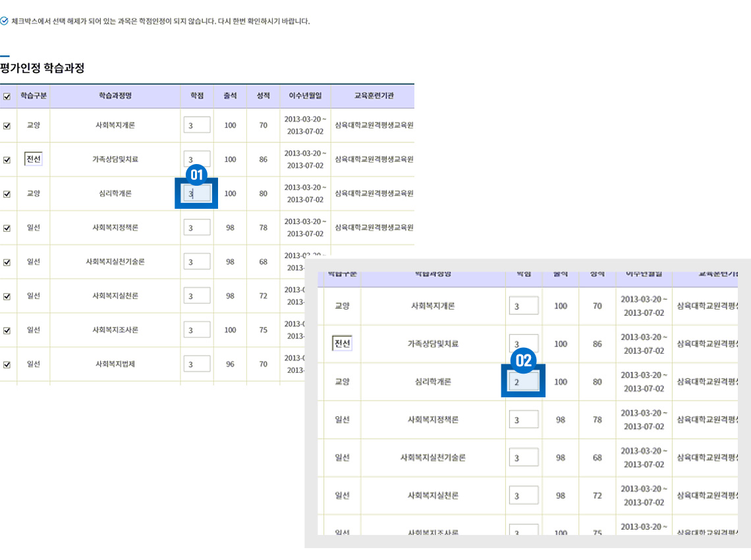Click the check icon beside the top notice

coord(5,21)
